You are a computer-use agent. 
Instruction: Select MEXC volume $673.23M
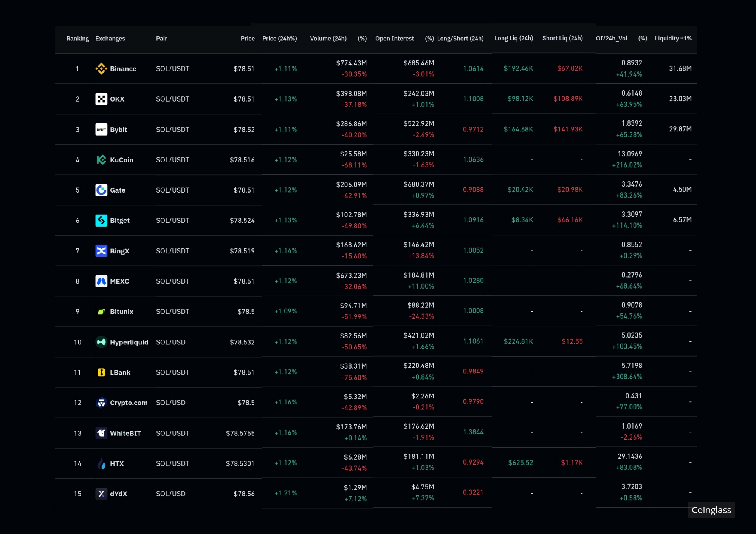pos(352,275)
